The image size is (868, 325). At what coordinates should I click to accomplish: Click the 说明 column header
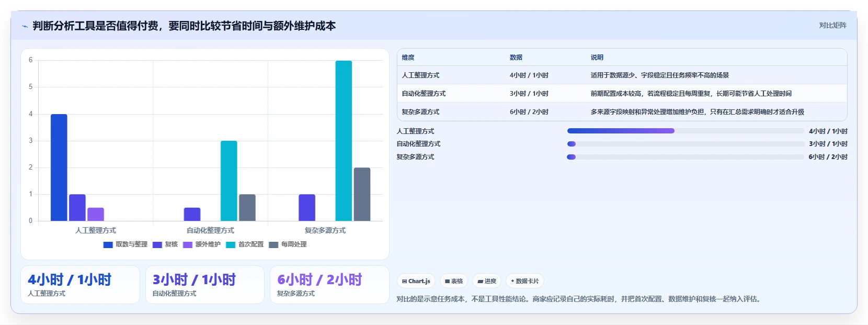pos(597,58)
